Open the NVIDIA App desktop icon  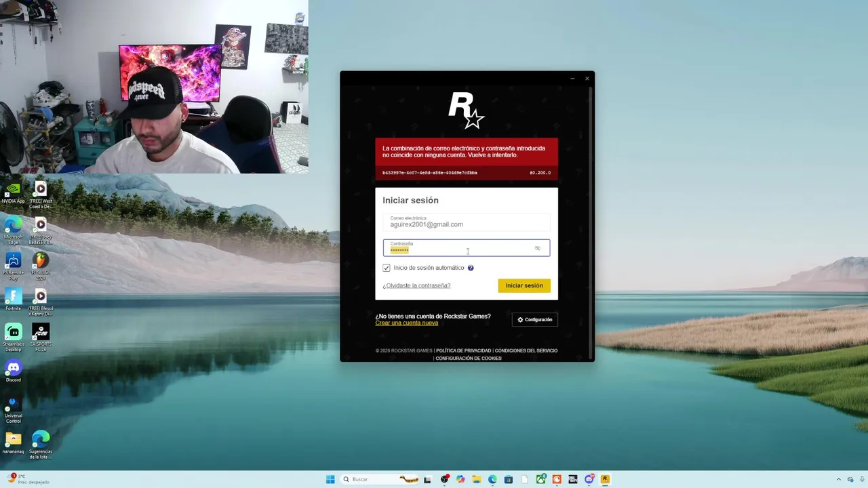coord(14,193)
